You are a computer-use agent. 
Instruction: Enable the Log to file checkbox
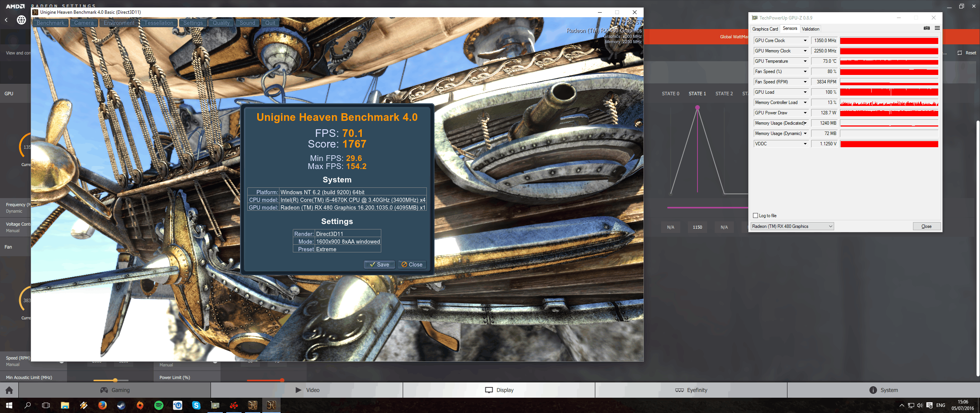pos(756,216)
